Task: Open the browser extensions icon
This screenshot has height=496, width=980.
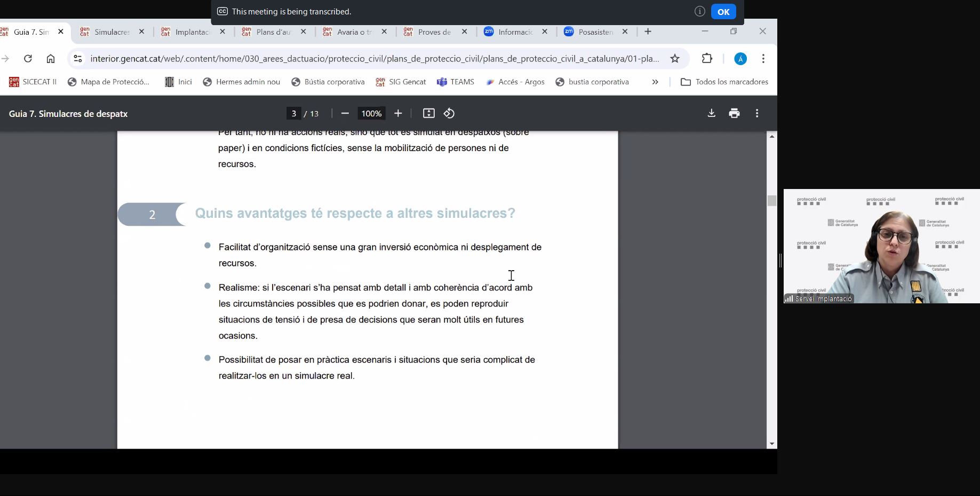Action: point(707,59)
